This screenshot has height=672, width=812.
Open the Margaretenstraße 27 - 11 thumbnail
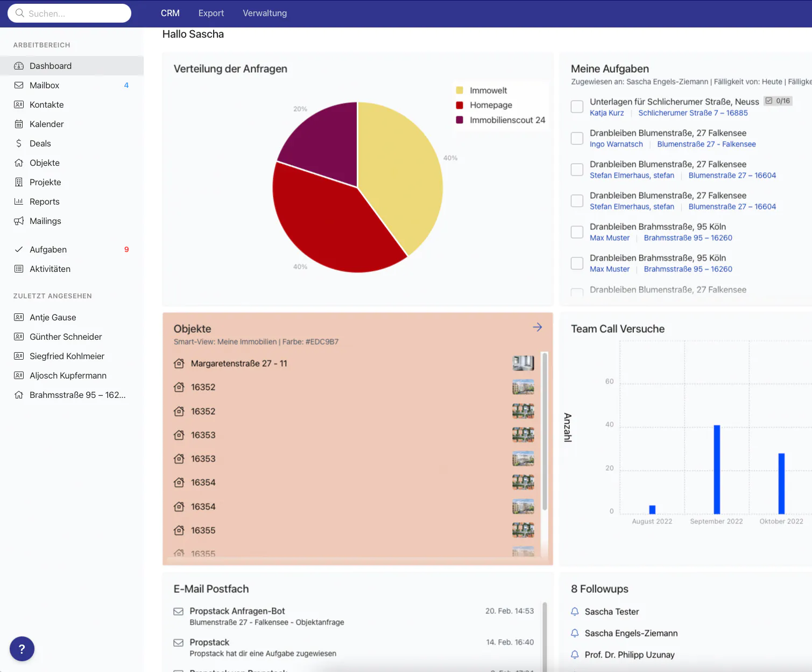point(523,363)
